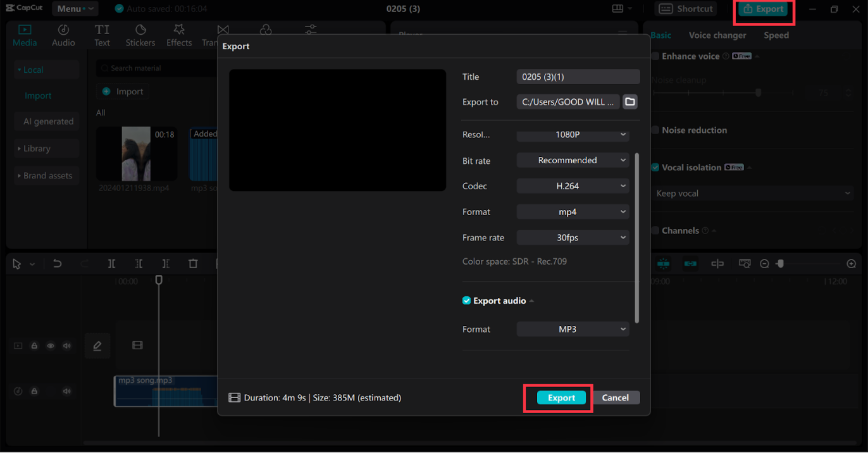Expand the Library section

(47, 149)
